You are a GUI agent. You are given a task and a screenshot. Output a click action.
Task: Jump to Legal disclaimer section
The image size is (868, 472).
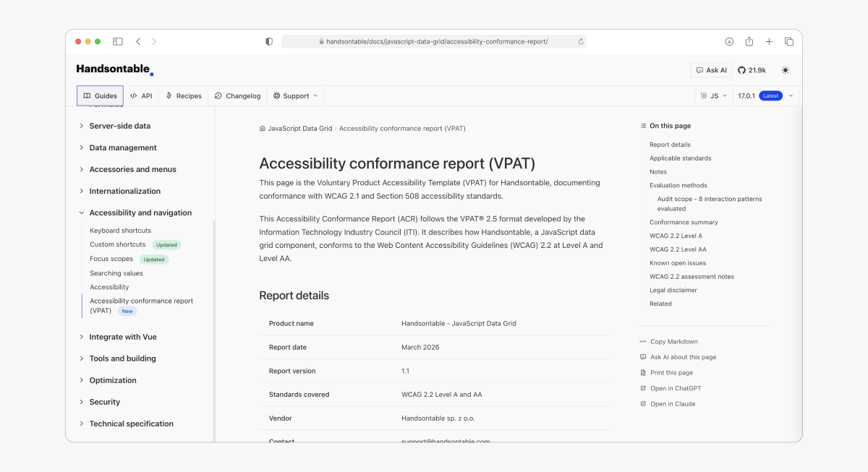click(673, 291)
